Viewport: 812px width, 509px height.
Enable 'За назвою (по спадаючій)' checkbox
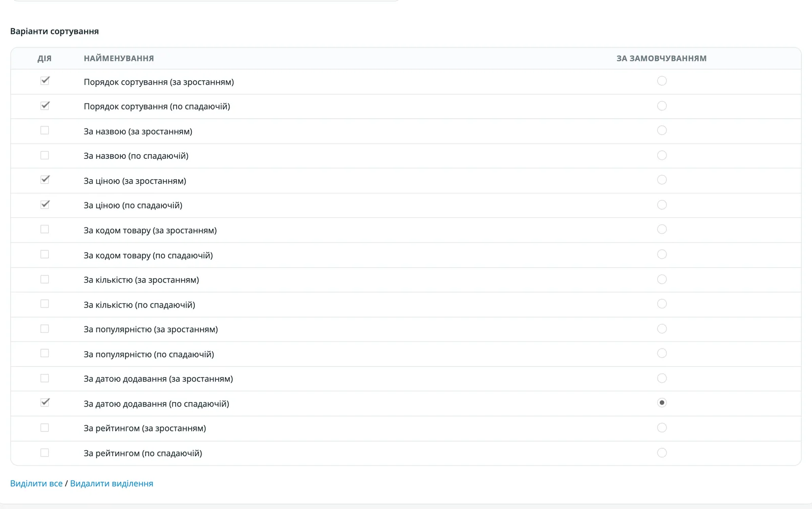click(45, 155)
